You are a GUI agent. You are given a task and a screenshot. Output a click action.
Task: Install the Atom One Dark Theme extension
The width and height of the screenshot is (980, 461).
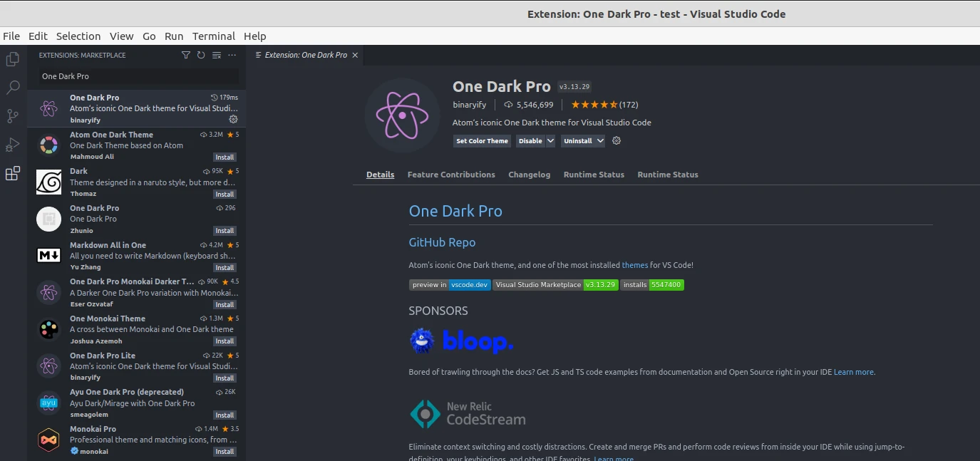click(225, 157)
